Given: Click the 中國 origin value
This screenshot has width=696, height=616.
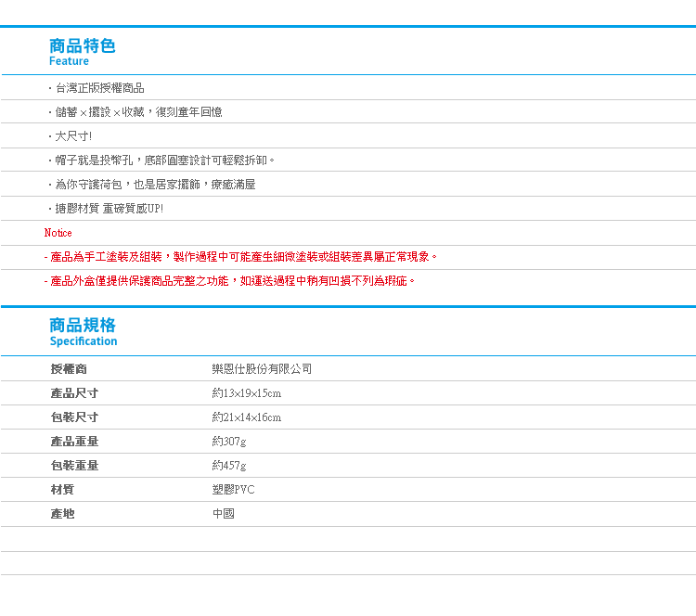Looking at the screenshot, I should pyautogui.click(x=223, y=514).
